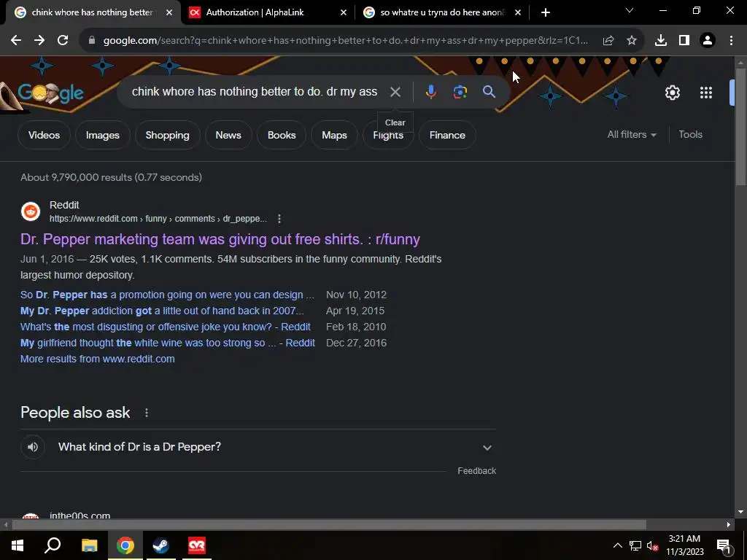Click the Google Doodle logo
The image size is (747, 560).
click(x=51, y=93)
